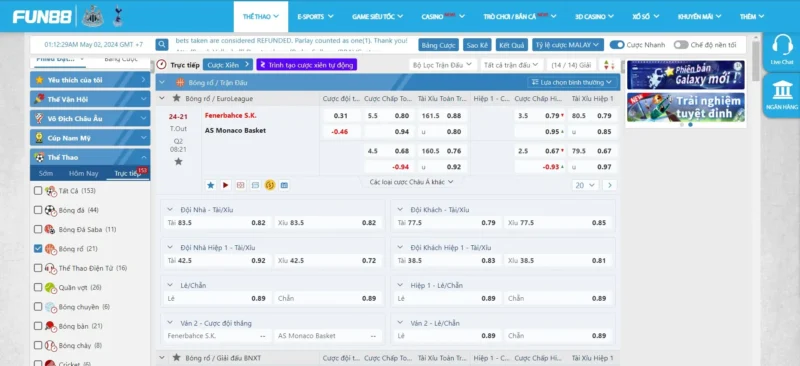Tick the Bóng chuyền (6) checkbox

coord(38,307)
